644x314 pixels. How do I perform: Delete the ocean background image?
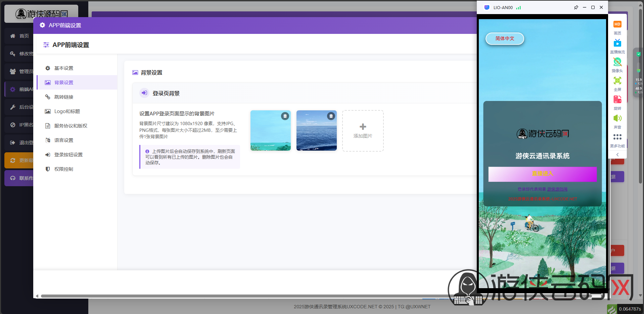pyautogui.click(x=331, y=116)
